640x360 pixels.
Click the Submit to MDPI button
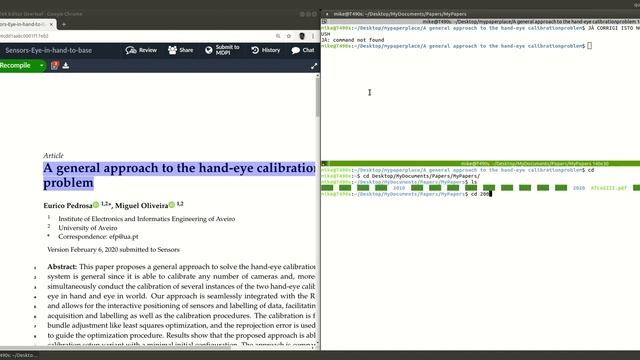tap(222, 50)
